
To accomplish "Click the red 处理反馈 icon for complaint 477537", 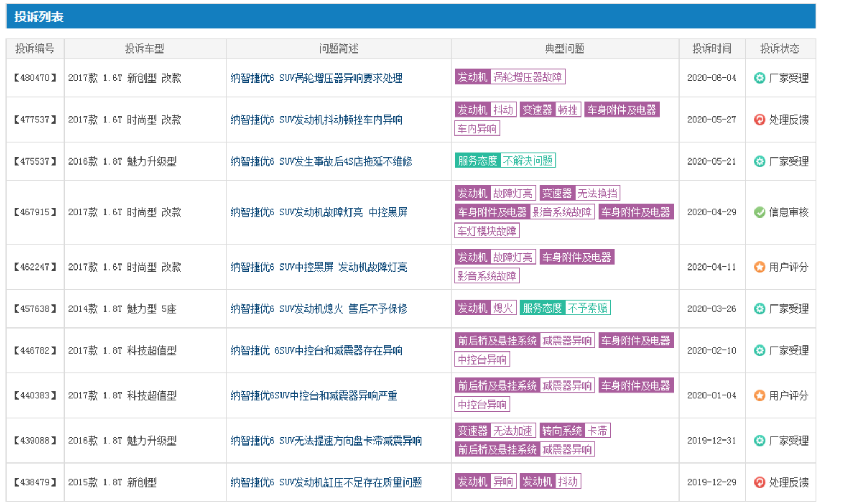I will 759,120.
